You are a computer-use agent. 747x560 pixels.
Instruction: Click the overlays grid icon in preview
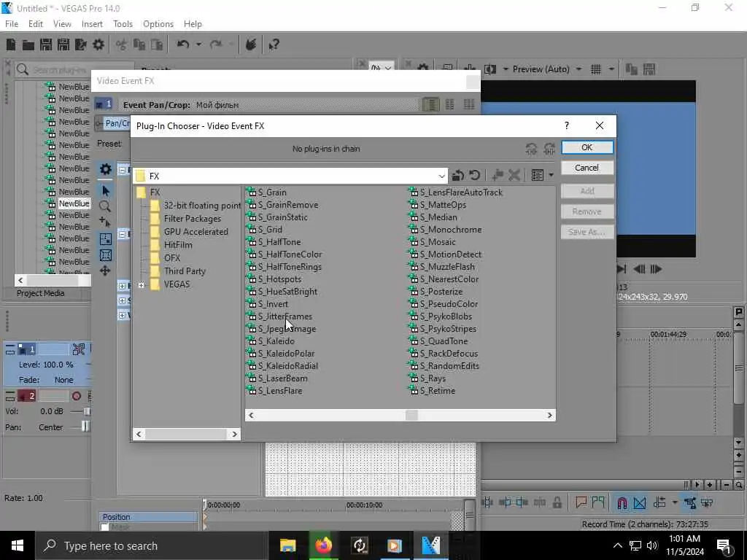[595, 69]
